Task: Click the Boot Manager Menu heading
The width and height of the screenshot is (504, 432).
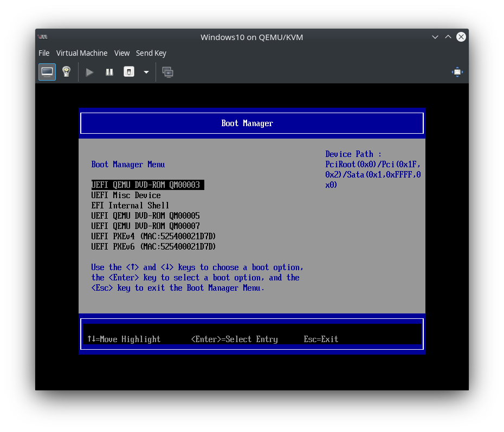Action: point(128,165)
